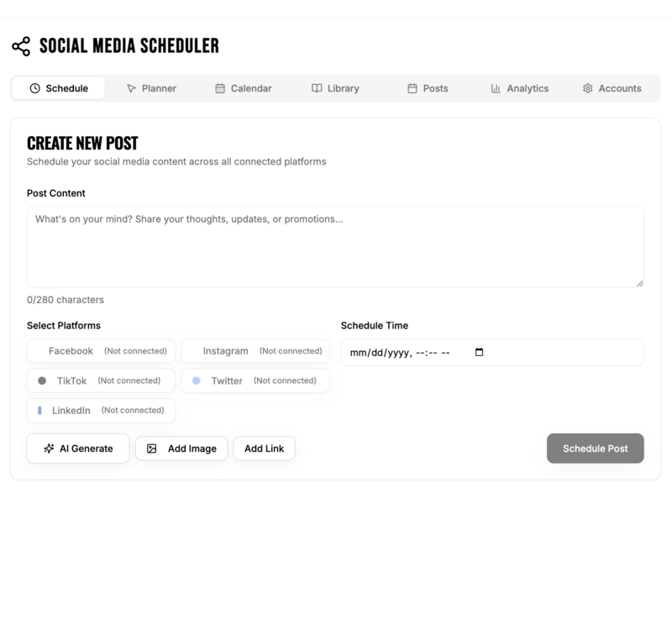Enable the Twitter platform option
The image size is (672, 624).
click(255, 380)
